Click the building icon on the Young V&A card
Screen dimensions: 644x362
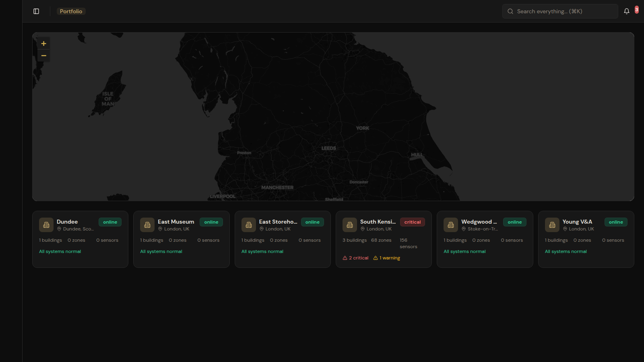(x=552, y=225)
